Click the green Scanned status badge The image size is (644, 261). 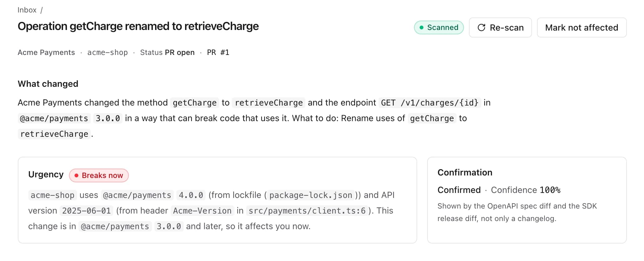pyautogui.click(x=439, y=27)
